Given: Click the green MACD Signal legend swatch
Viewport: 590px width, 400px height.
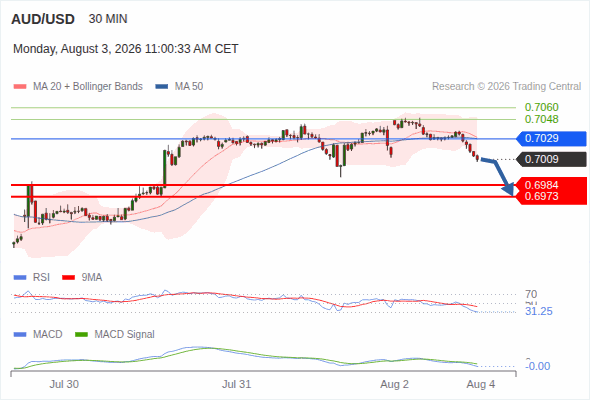Looking at the screenshot, I should point(81,335).
